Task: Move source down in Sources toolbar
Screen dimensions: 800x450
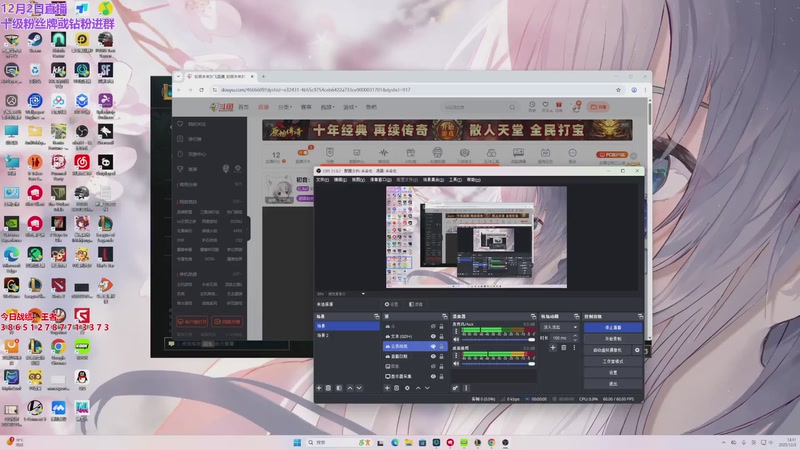Action: (x=428, y=388)
